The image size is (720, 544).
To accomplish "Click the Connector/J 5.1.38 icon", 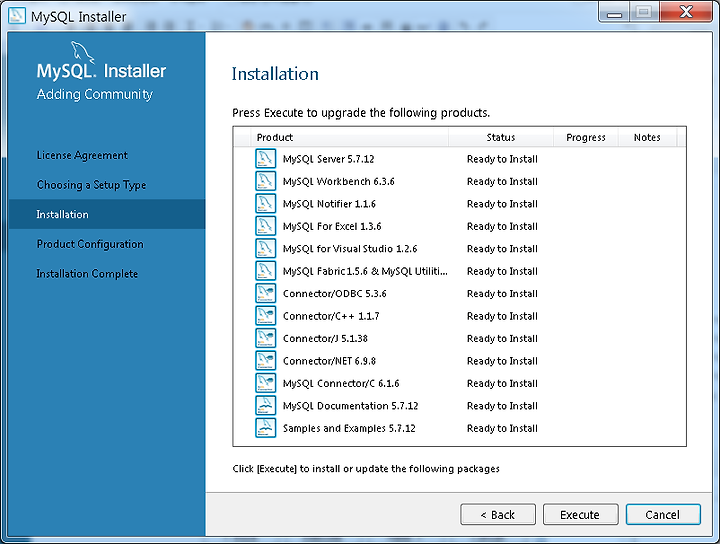I will pyautogui.click(x=265, y=339).
